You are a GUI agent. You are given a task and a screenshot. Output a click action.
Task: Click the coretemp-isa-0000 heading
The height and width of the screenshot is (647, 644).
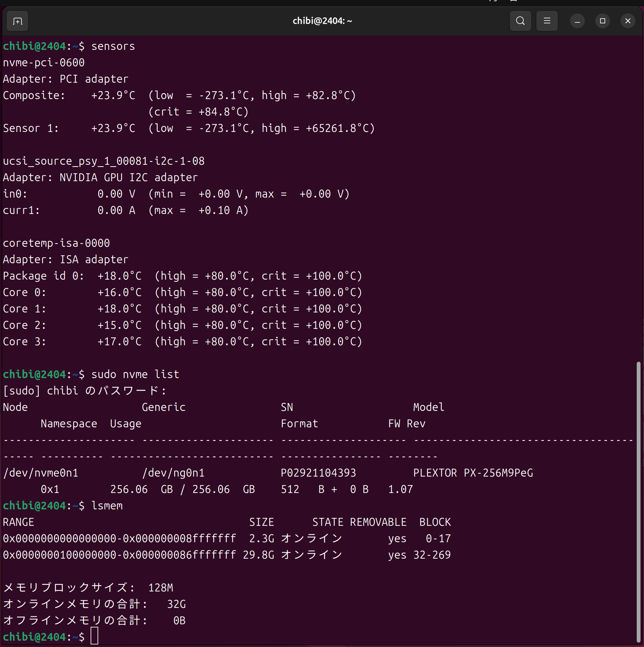(x=56, y=243)
